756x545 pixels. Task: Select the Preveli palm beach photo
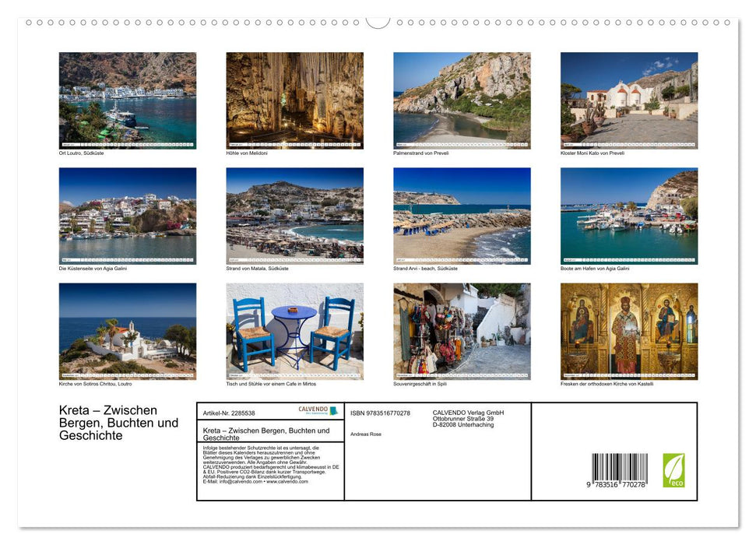[462, 100]
